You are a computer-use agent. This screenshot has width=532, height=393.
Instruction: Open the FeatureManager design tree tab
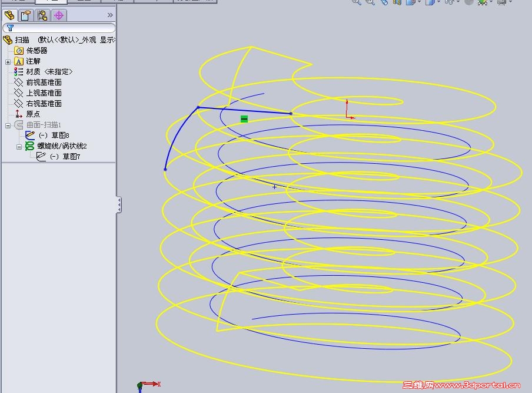[x=9, y=15]
